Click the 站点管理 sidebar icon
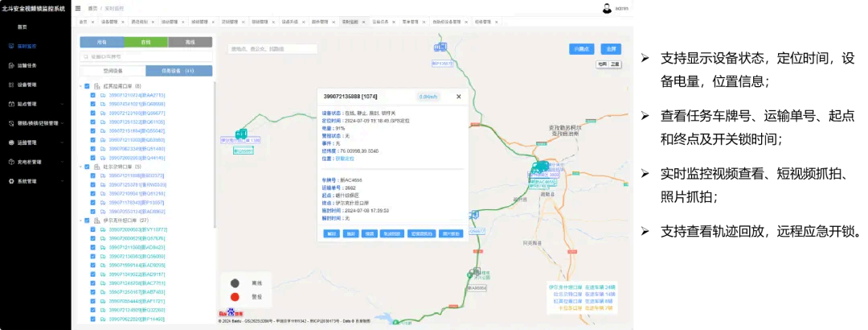Viewport: 868px width, 330px height. coord(11,104)
